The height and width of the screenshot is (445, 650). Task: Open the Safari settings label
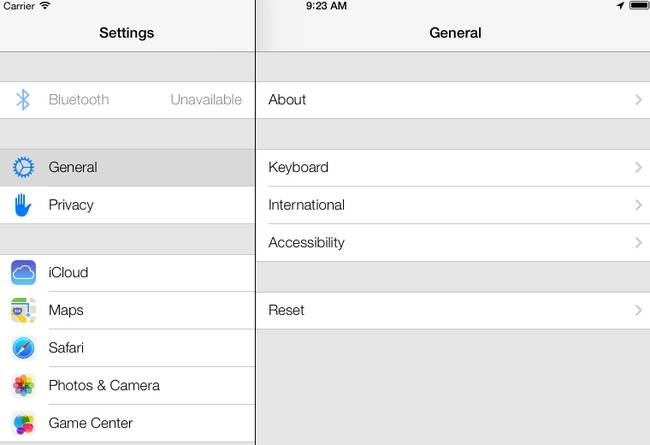coord(66,348)
